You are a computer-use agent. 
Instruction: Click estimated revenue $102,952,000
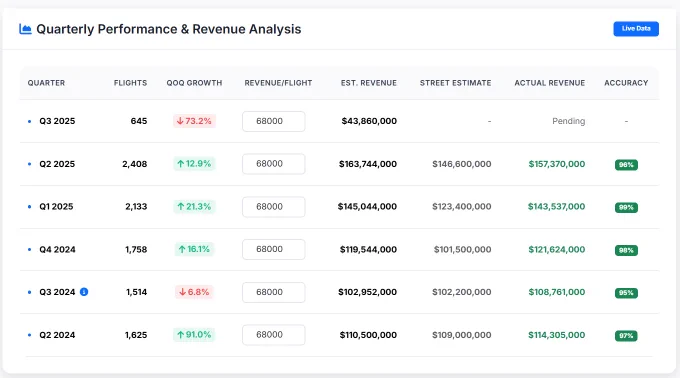tap(367, 292)
